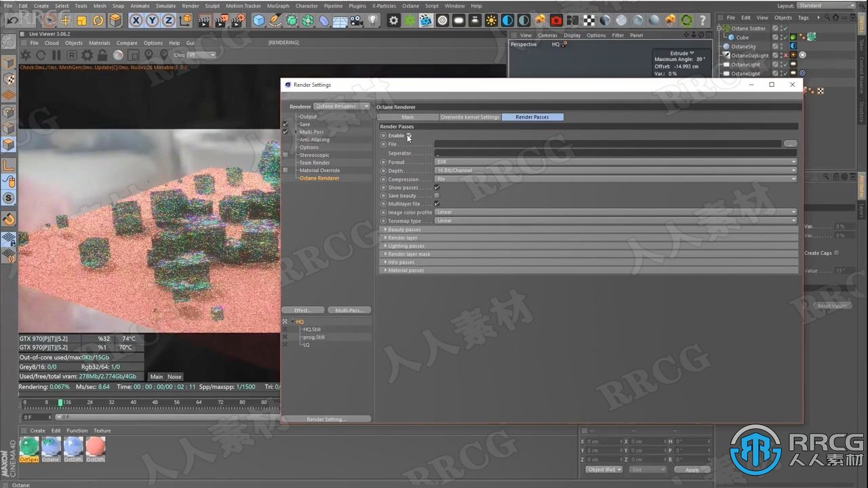The image size is (868, 488).
Task: Switch to the Main tab
Action: (408, 117)
